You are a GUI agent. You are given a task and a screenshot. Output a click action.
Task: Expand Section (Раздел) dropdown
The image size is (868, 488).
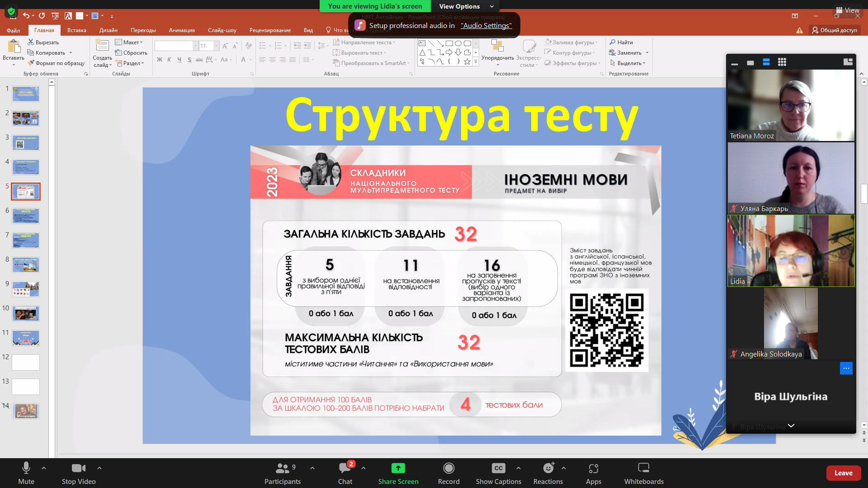130,63
